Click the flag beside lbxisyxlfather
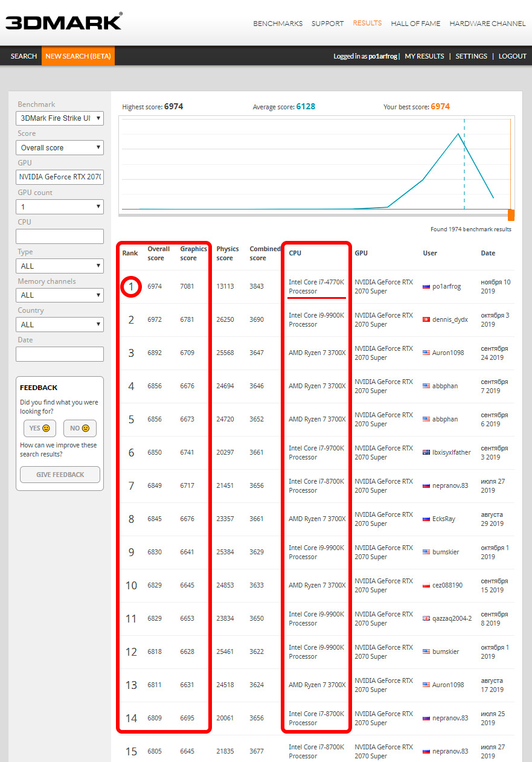This screenshot has height=762, width=532. coord(426,452)
